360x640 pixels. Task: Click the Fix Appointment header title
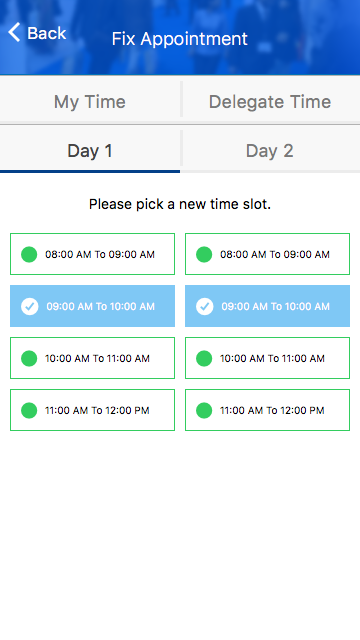pos(180,39)
